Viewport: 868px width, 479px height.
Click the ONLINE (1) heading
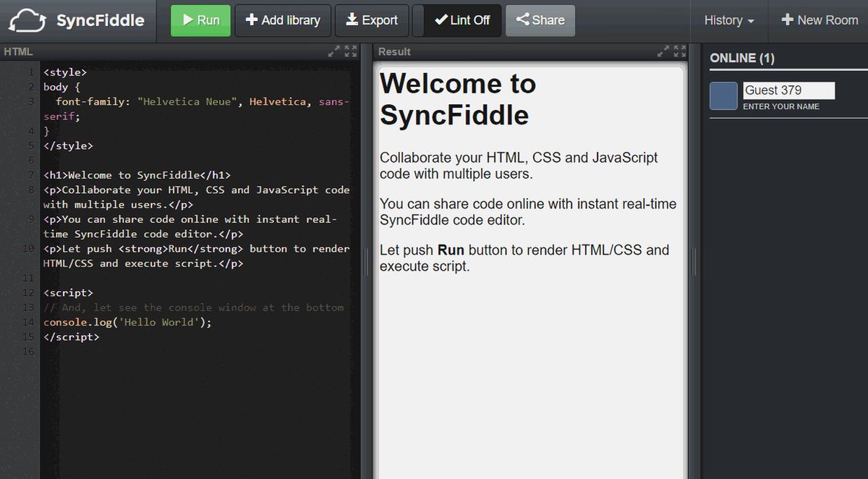click(742, 58)
